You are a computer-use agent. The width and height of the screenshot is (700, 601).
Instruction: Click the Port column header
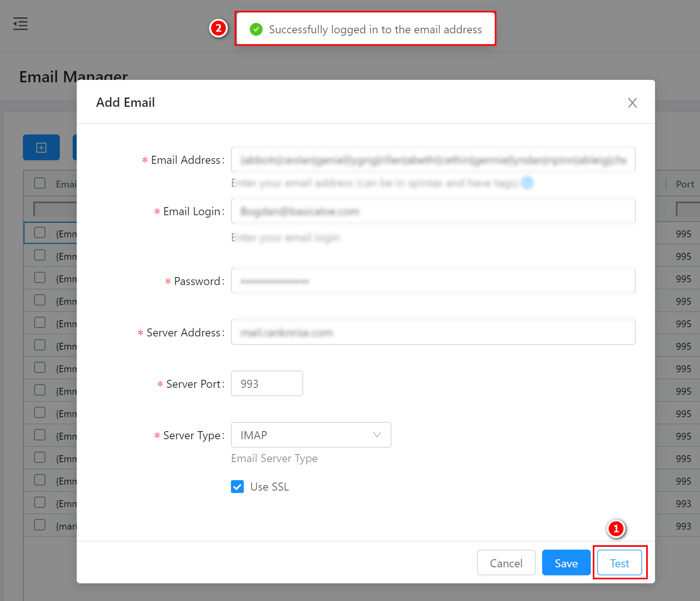click(685, 184)
